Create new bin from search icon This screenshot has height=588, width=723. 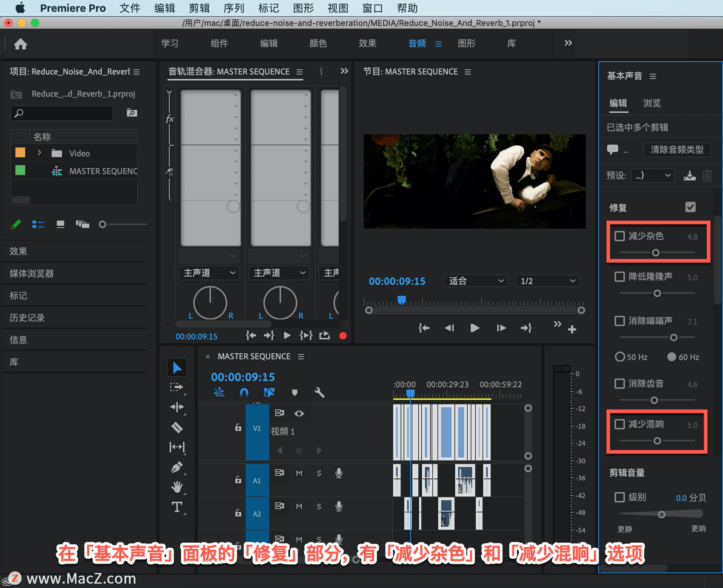tap(131, 113)
